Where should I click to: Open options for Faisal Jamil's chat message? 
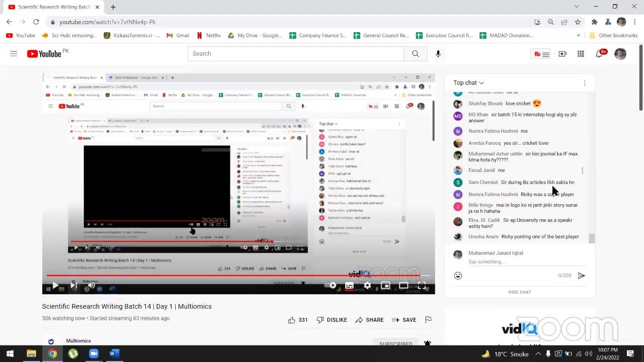coord(582,170)
